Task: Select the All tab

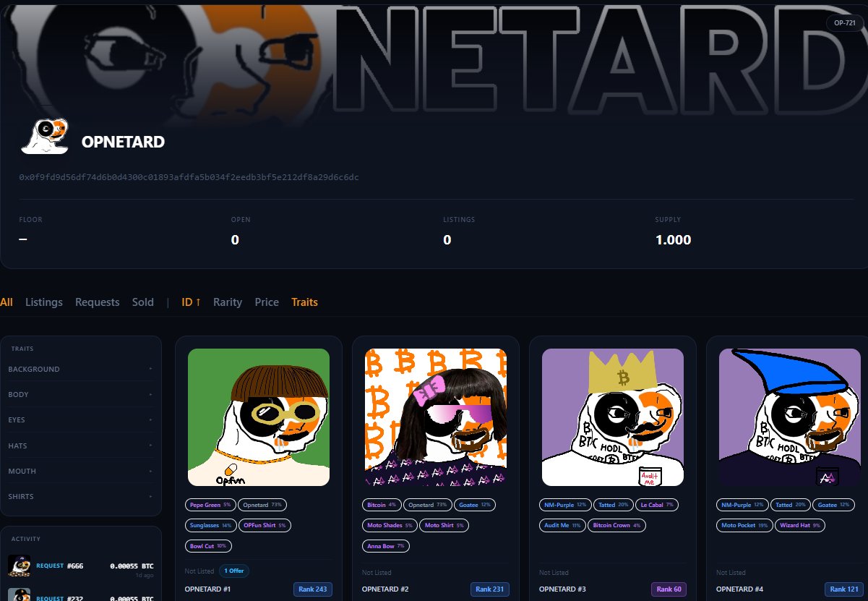Action: point(7,302)
